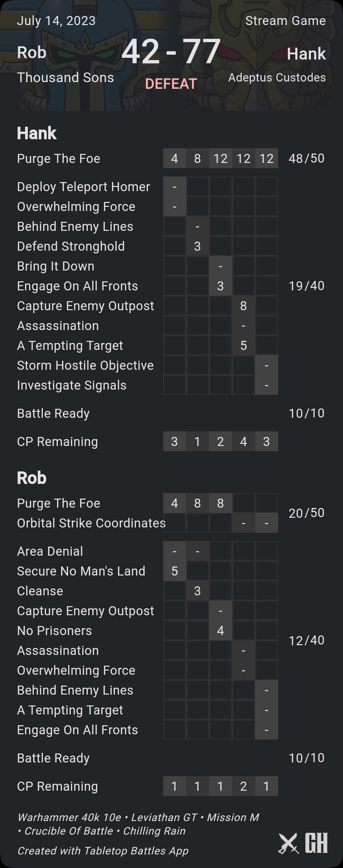Tap the DEFEAT result label
Screen dimensions: 343x868
point(171,84)
